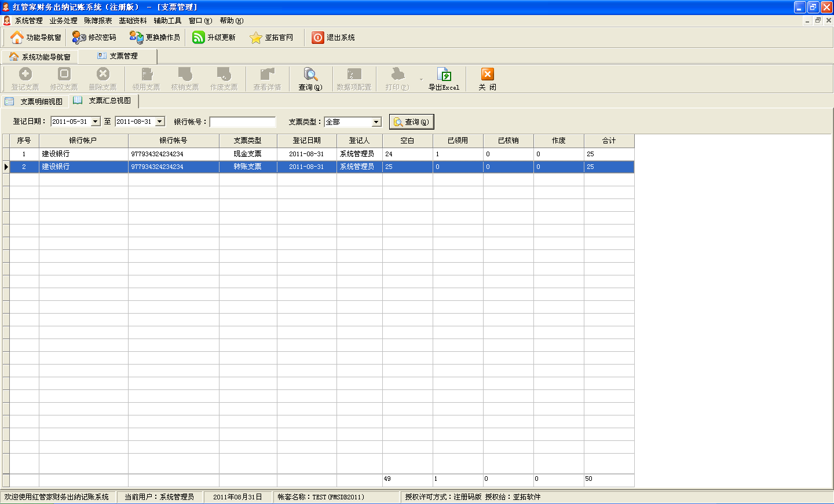The height and width of the screenshot is (504, 834).
Task: Select the 现金支票 row in table
Action: click(x=247, y=154)
